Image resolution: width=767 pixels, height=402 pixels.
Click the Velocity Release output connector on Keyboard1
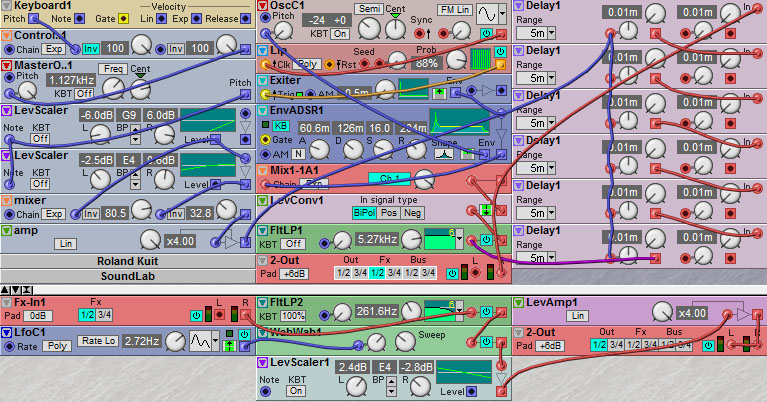246,19
